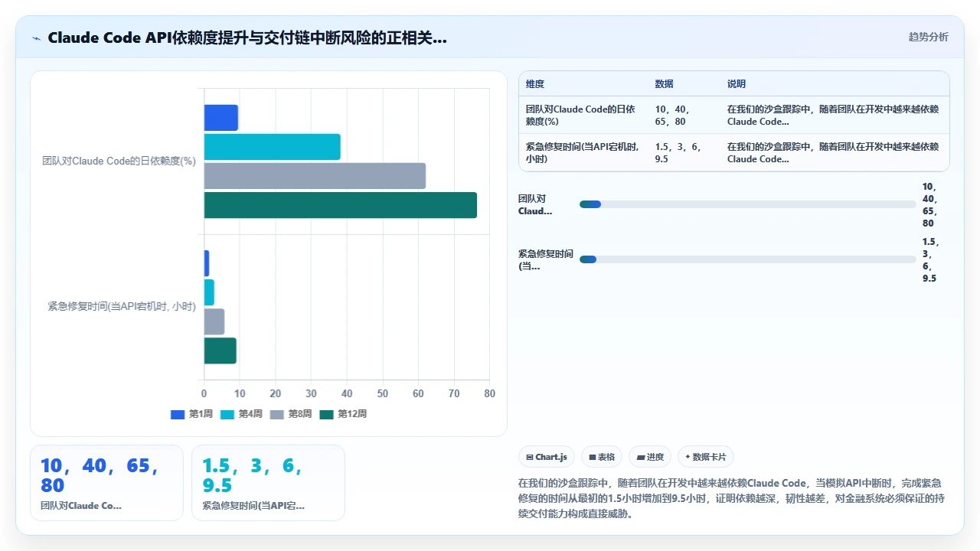Toggle the 第12周 legend entry
This screenshot has width=980, height=551.
click(x=343, y=414)
